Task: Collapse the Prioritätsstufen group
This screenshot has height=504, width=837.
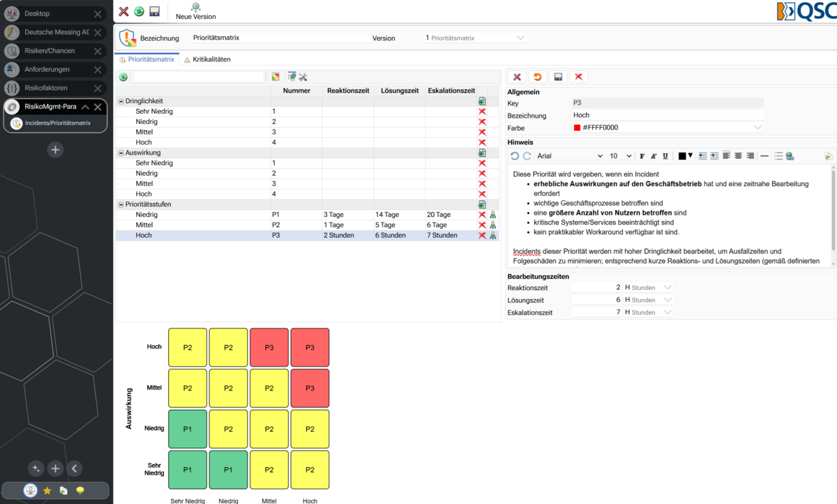Action: click(x=121, y=205)
